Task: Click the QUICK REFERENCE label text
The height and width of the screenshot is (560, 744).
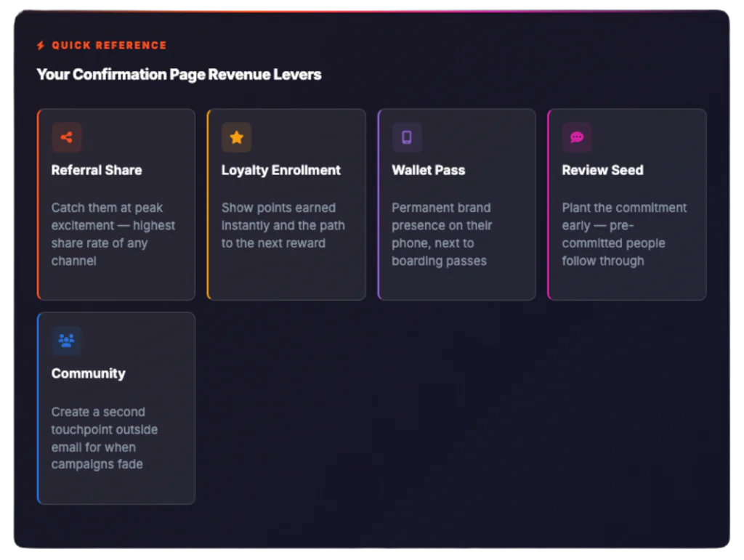Action: [109, 46]
